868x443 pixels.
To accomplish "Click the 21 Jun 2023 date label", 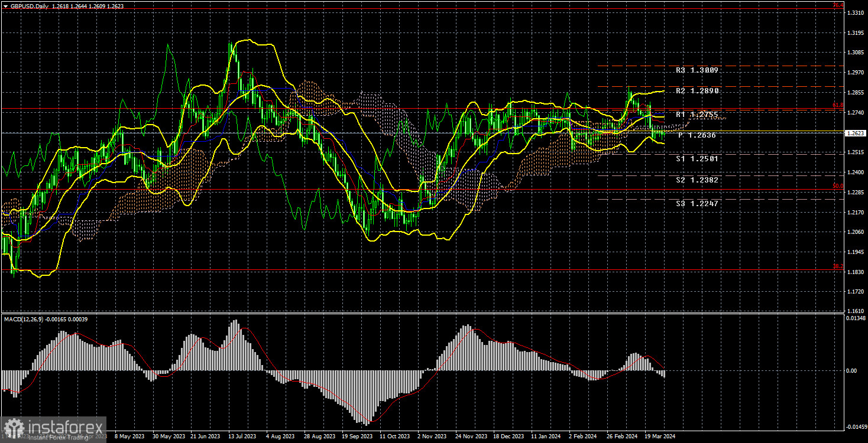I will point(205,437).
